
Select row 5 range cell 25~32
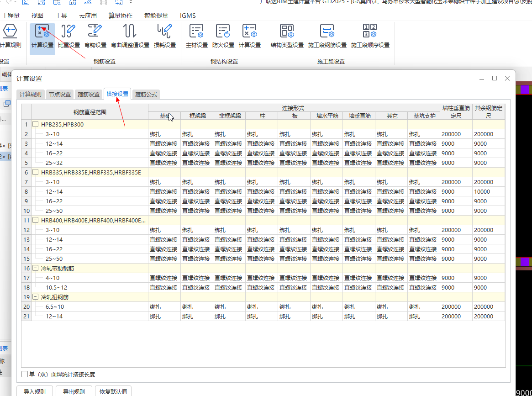click(90, 163)
